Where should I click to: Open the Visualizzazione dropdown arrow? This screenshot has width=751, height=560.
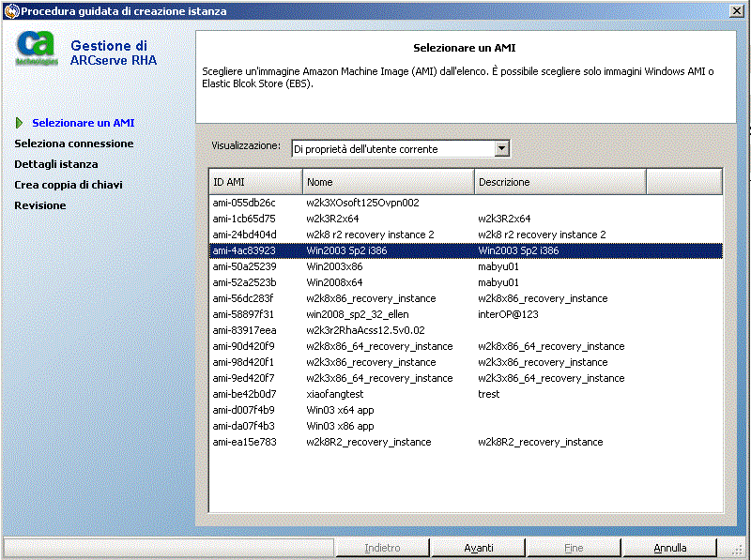(x=502, y=148)
